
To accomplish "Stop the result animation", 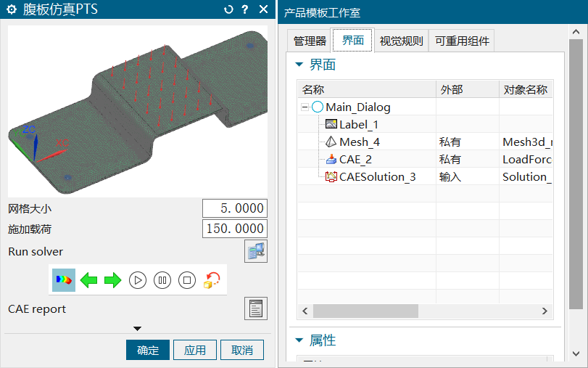I will (x=187, y=280).
